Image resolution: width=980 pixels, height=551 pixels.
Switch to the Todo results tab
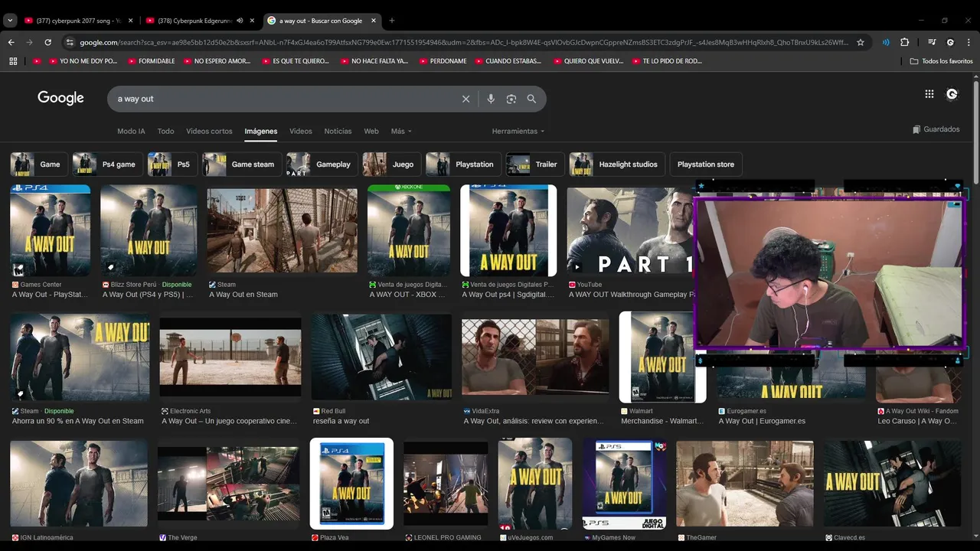(165, 131)
